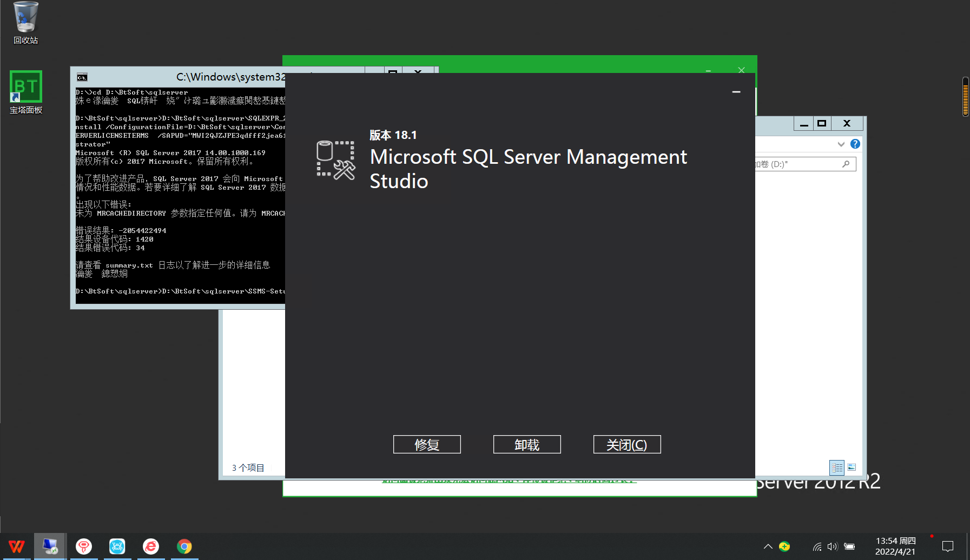Click the Microsoft SQL Server Management Studio title
Viewport: 970px width, 560px height.
[x=529, y=169]
